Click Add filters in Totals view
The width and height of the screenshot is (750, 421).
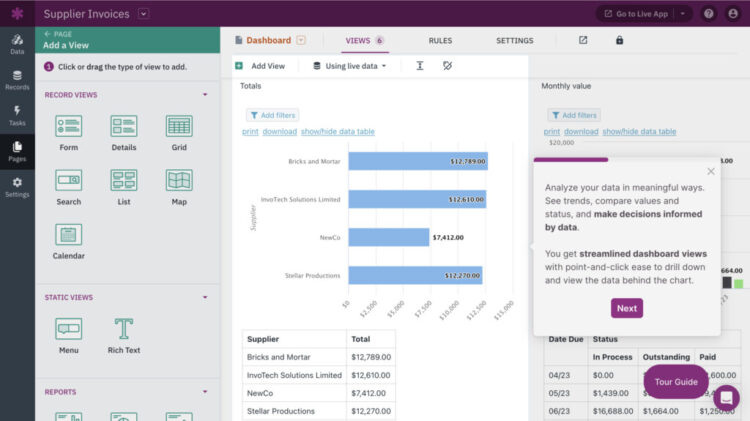[273, 115]
